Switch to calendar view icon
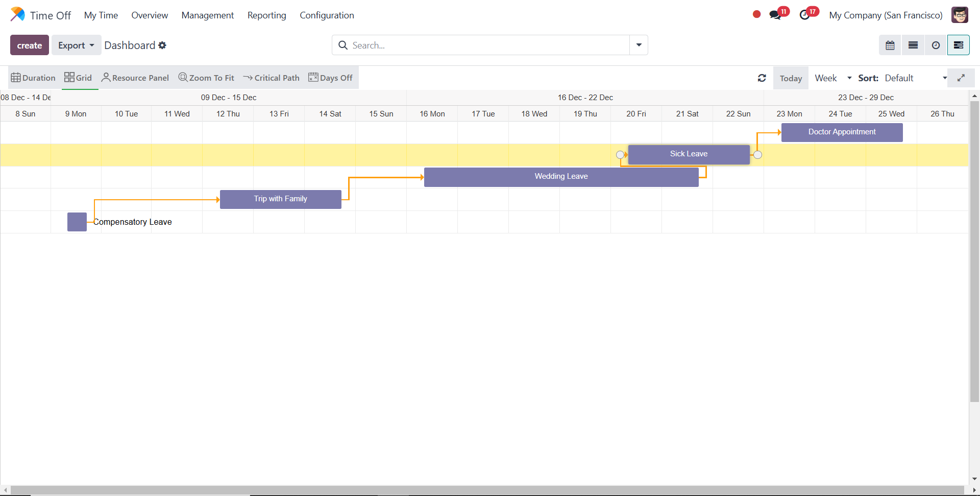 click(x=890, y=45)
